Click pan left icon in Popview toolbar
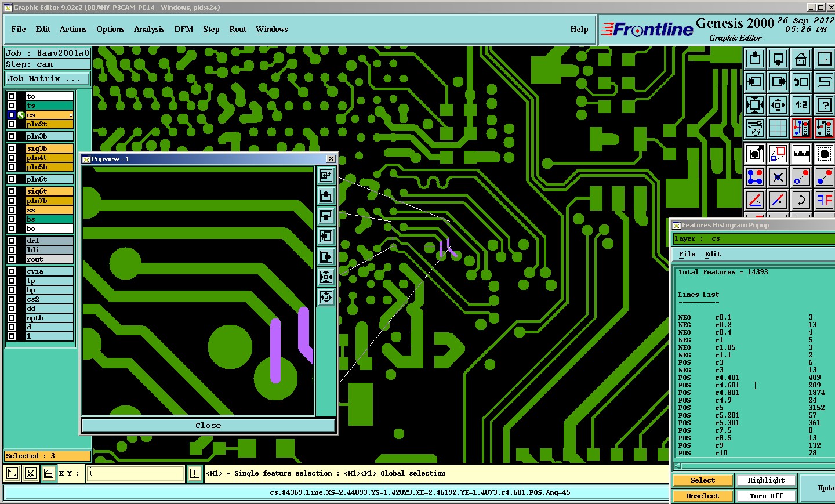The width and height of the screenshot is (835, 504). pyautogui.click(x=326, y=236)
